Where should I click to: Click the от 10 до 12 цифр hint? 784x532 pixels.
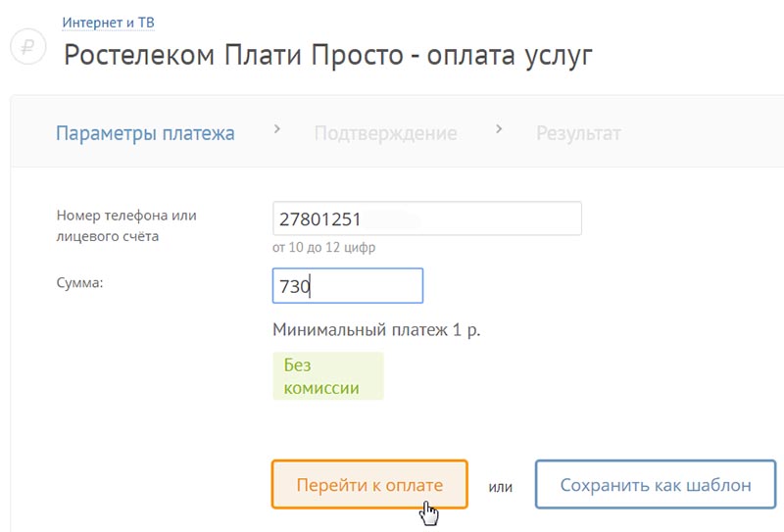pos(324,248)
